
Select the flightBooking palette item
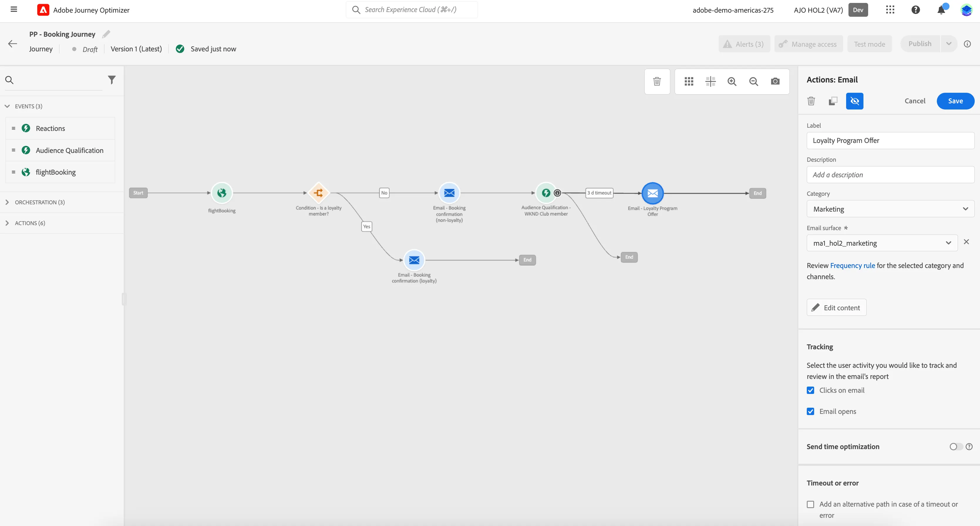60,172
